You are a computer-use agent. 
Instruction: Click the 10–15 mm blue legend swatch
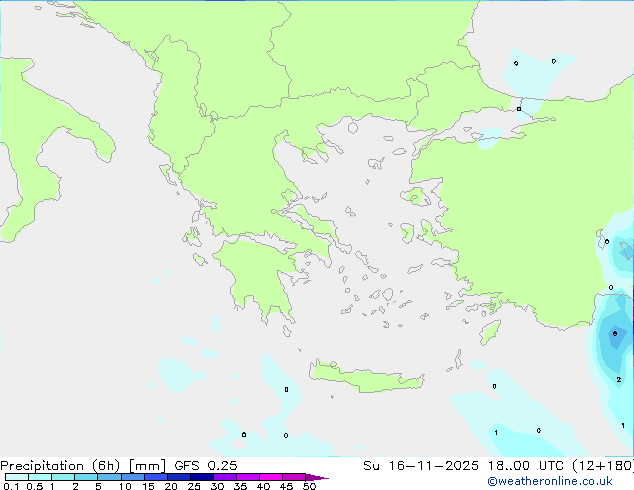(133, 477)
